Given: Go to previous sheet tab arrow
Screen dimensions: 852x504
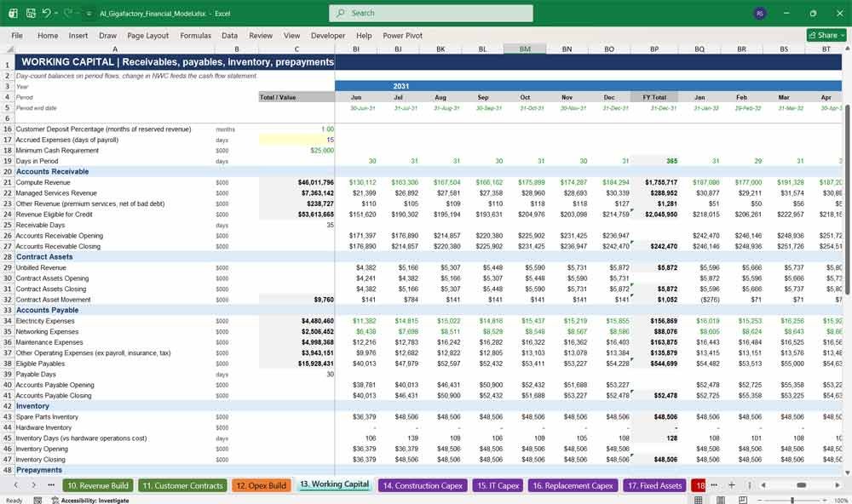Looking at the screenshot, I should [x=16, y=485].
